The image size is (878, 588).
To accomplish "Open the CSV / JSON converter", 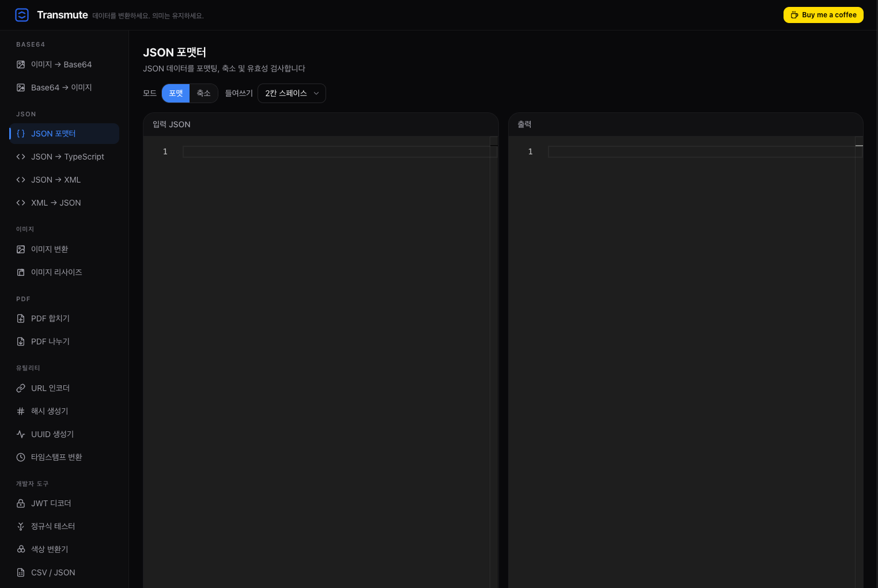I will pos(53,572).
